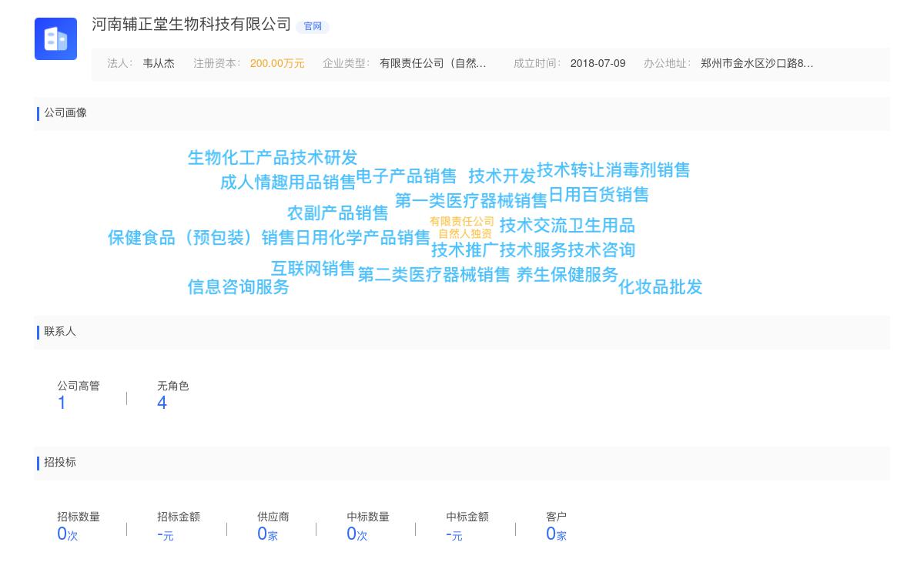This screenshot has width=924, height=579.
Task: Click legal representative name 韦从杰
Action: pyautogui.click(x=159, y=63)
